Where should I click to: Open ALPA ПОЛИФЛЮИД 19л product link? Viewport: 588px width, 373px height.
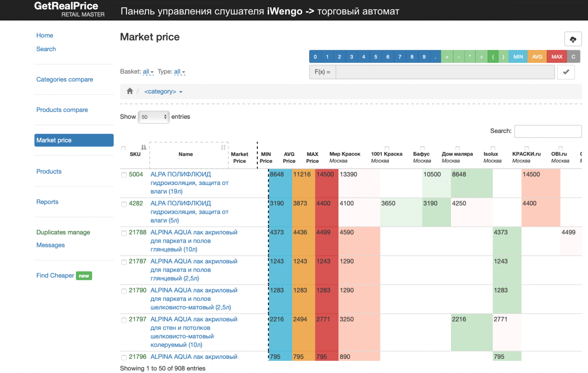[x=189, y=183]
